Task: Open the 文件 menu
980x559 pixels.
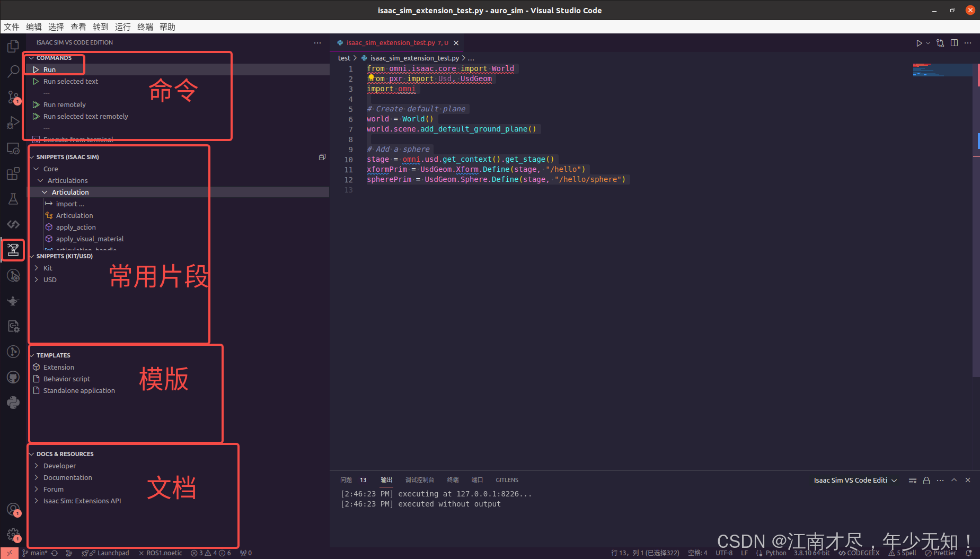Action: click(12, 27)
